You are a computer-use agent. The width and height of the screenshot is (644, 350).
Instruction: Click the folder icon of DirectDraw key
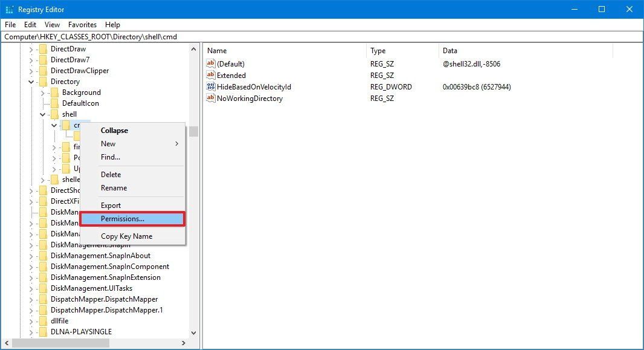[44, 48]
